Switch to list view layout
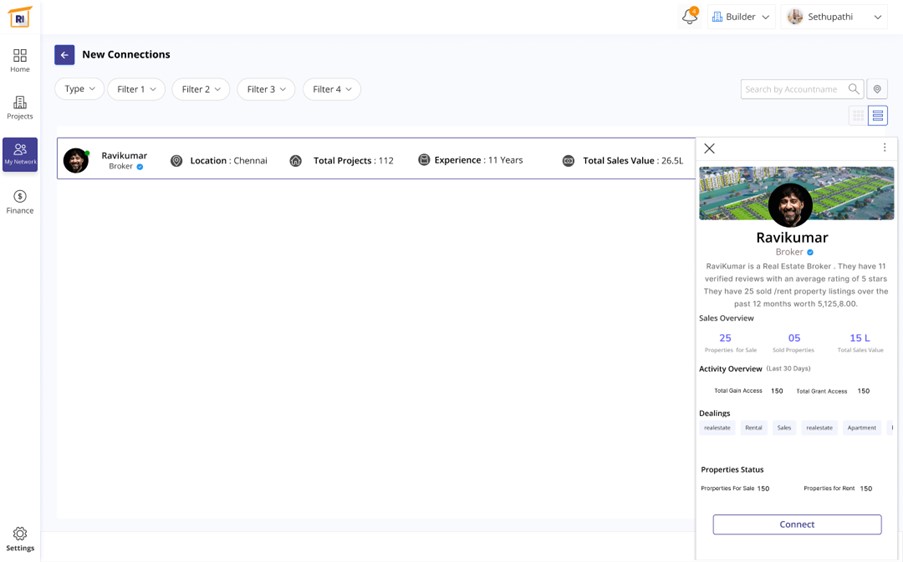Image resolution: width=903 pixels, height=562 pixels. click(877, 116)
